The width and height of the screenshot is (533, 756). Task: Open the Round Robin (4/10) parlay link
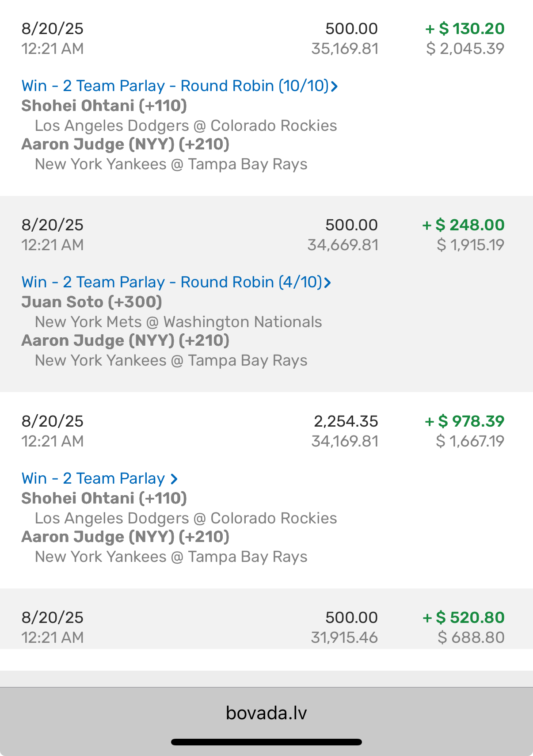171,282
